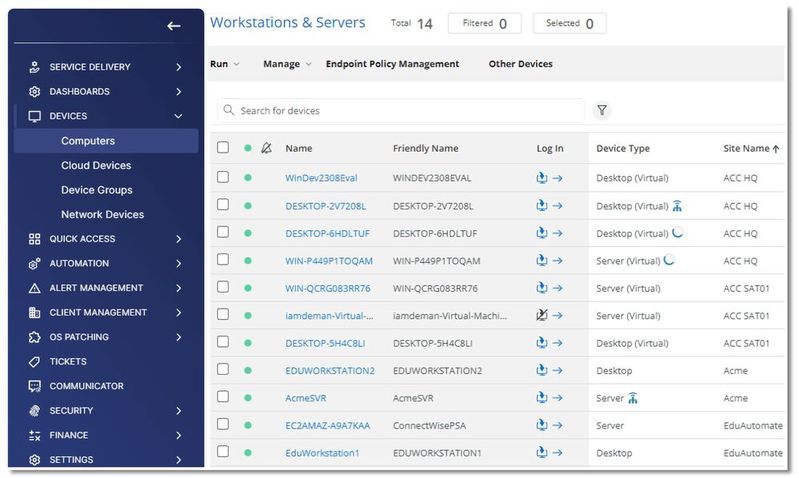Toggle the select-all checkbox in table header

(x=223, y=147)
